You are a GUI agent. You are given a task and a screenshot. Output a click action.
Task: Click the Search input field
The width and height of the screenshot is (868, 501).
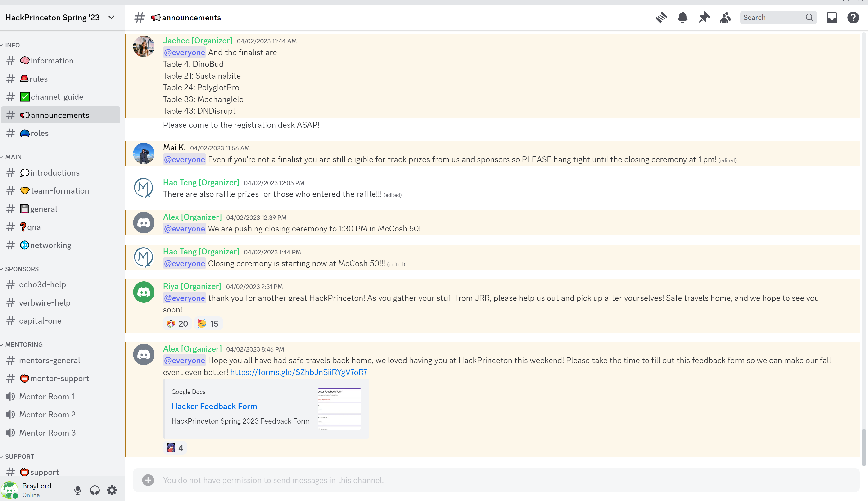pyautogui.click(x=772, y=18)
